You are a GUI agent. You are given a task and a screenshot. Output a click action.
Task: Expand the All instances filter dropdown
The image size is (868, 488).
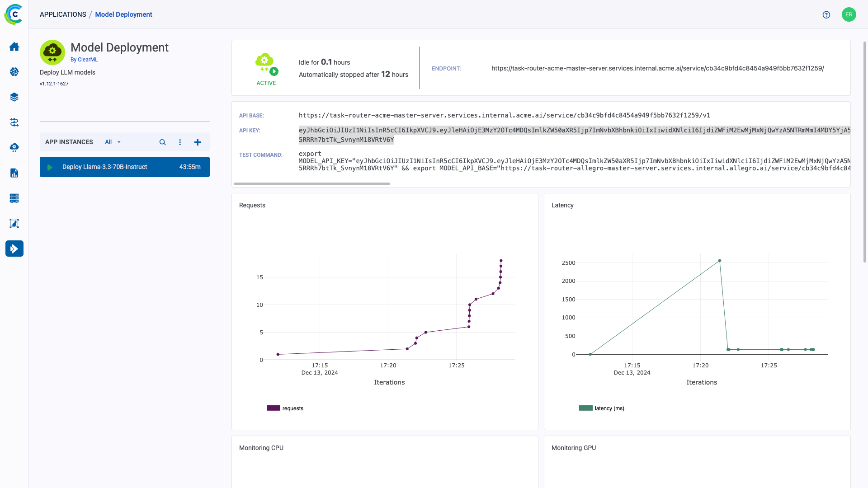click(113, 142)
